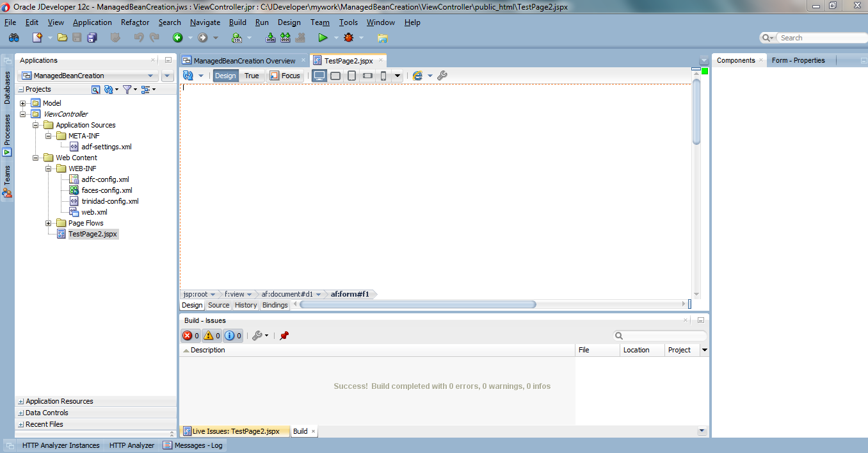Open the Form - Properties tab
Screen dimensions: 868x453
798,60
